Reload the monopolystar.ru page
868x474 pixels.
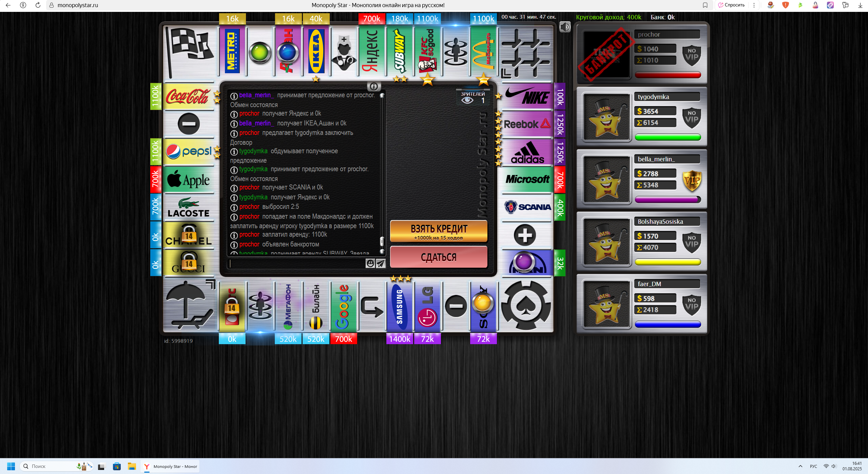(38, 5)
